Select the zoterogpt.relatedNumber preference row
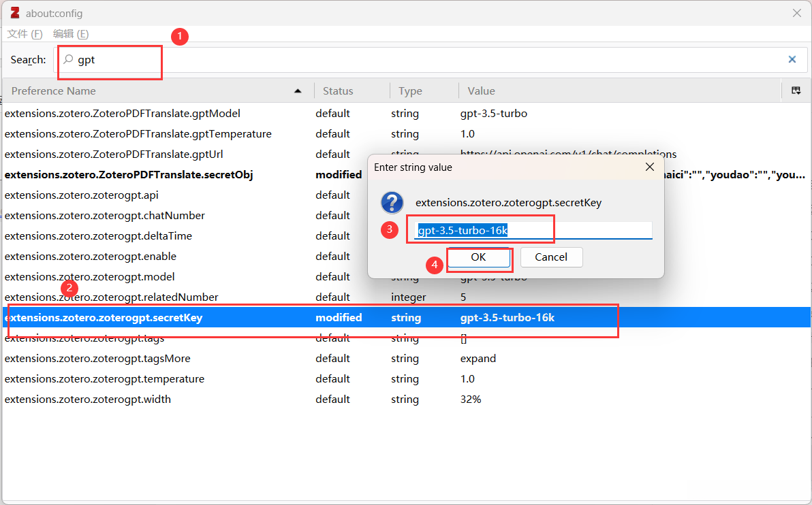 pyautogui.click(x=406, y=297)
